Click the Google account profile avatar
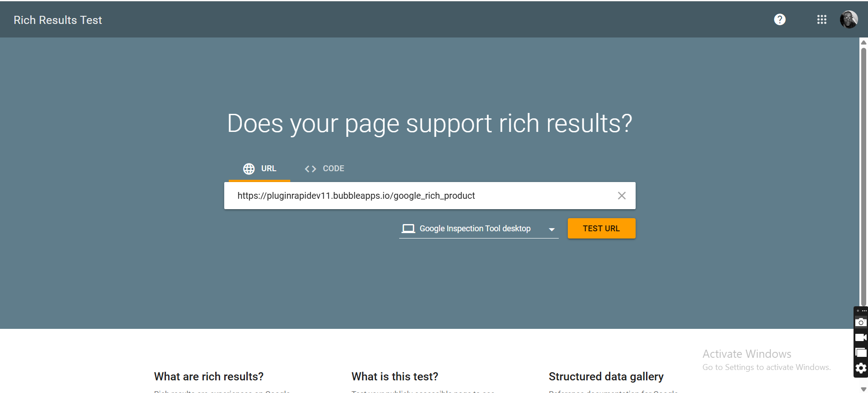868x393 pixels. (849, 19)
